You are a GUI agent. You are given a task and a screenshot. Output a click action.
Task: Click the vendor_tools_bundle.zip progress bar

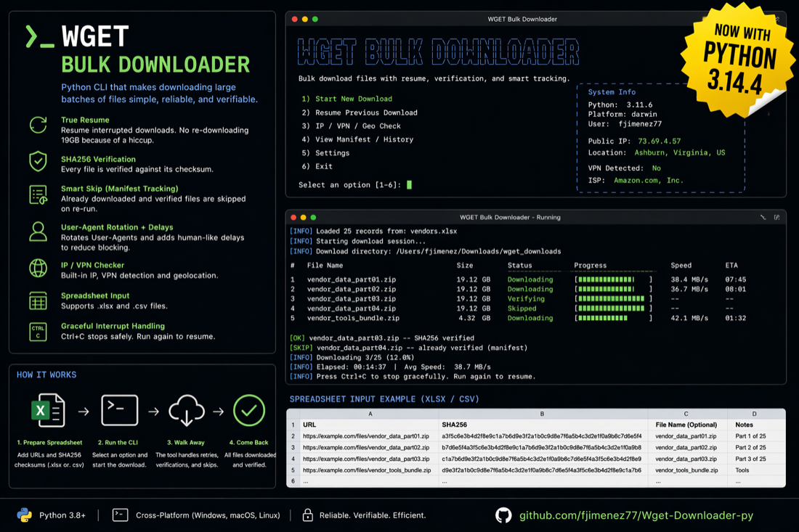coord(615,318)
